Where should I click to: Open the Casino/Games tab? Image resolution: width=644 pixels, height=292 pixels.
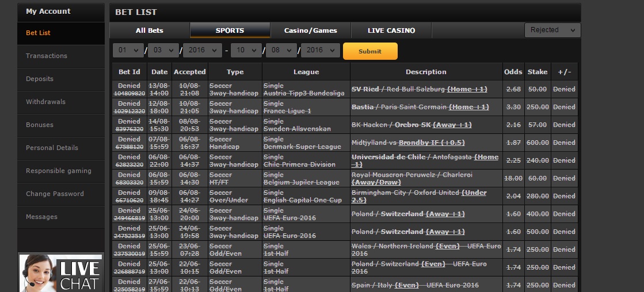[311, 30]
